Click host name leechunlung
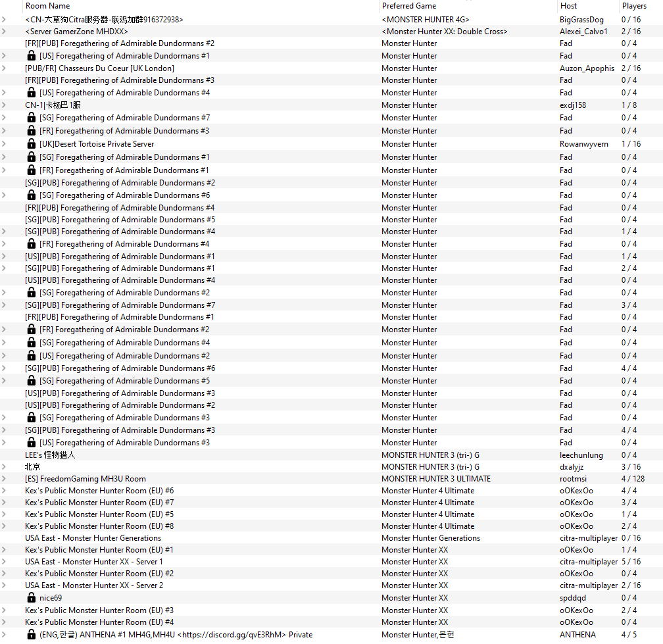Screen dimensions: 663x644 (x=581, y=455)
